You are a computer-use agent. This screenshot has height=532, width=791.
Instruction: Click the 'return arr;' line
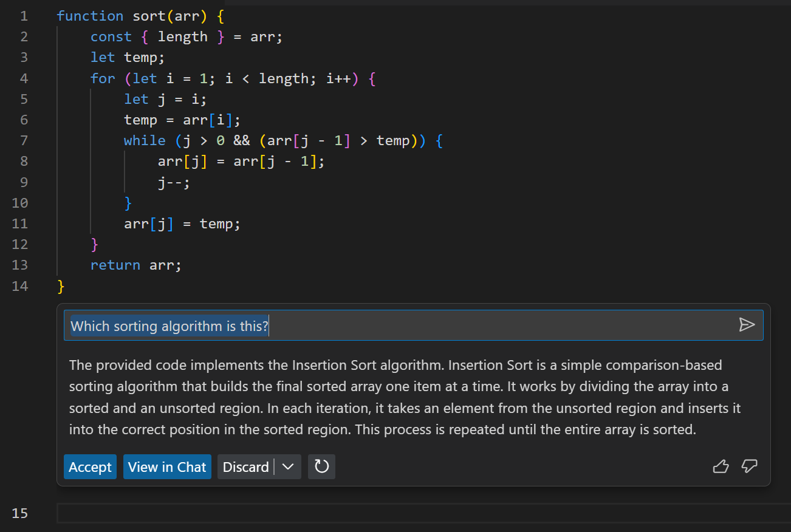click(136, 265)
